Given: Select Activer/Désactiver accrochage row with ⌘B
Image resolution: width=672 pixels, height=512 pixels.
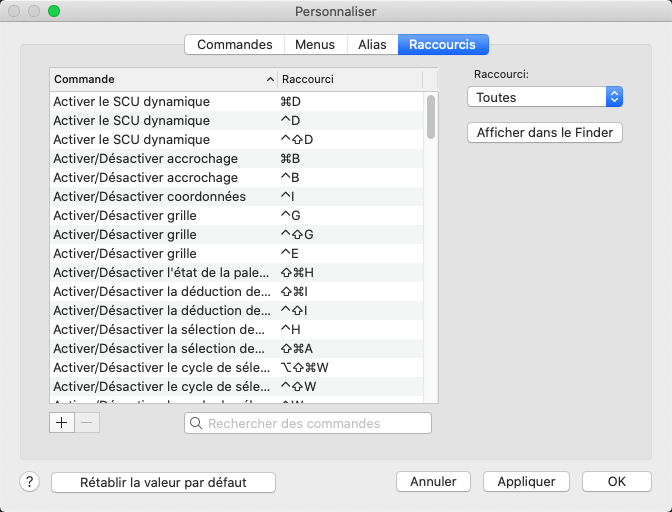Looking at the screenshot, I should point(150,159).
